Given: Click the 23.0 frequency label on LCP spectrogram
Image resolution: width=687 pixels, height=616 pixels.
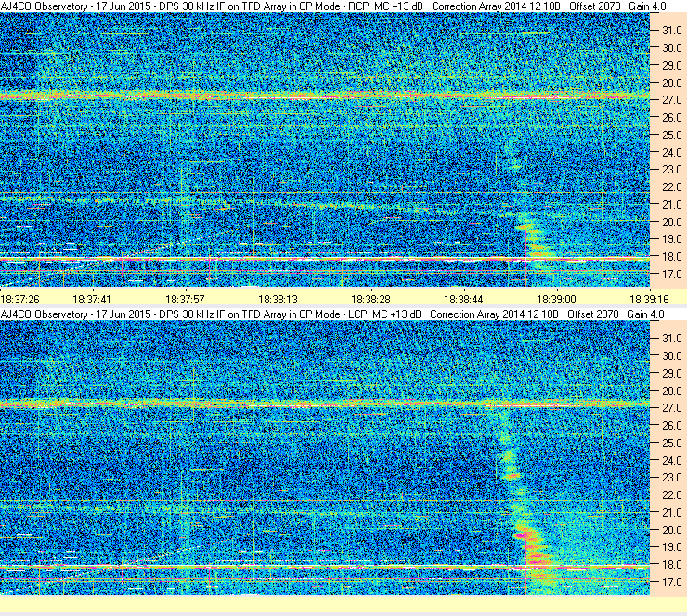Looking at the screenshot, I should pyautogui.click(x=671, y=478).
